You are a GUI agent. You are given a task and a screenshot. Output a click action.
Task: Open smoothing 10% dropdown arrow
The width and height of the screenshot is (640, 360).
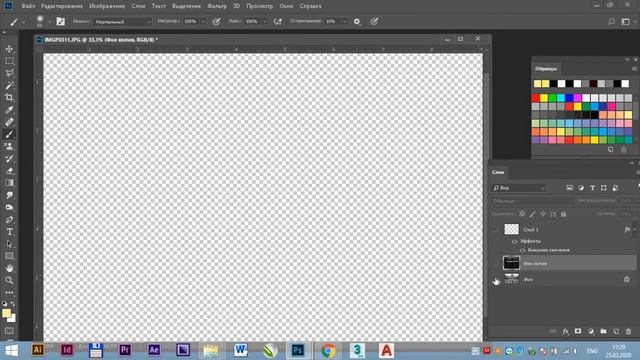coord(344,22)
